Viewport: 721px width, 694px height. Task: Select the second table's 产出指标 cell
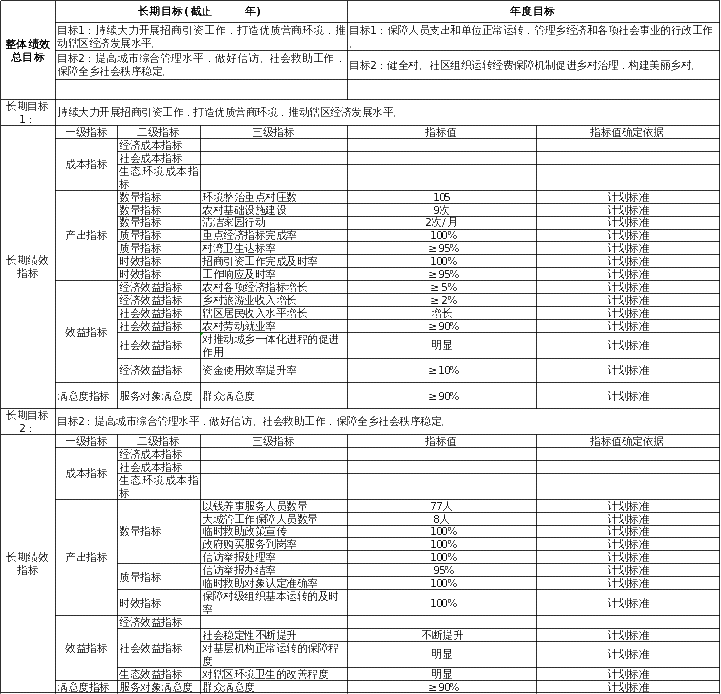(87, 555)
